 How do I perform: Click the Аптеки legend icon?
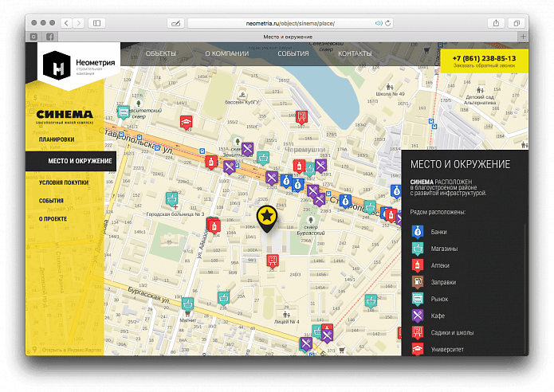pyautogui.click(x=418, y=265)
